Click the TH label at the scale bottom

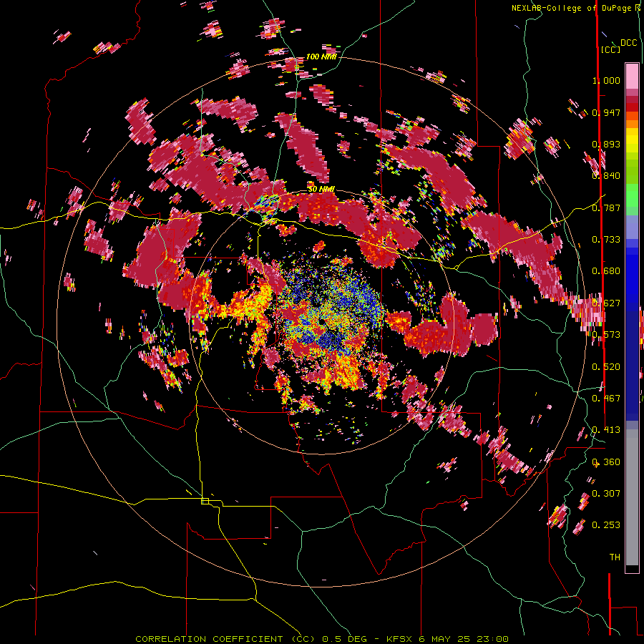[x=615, y=557]
